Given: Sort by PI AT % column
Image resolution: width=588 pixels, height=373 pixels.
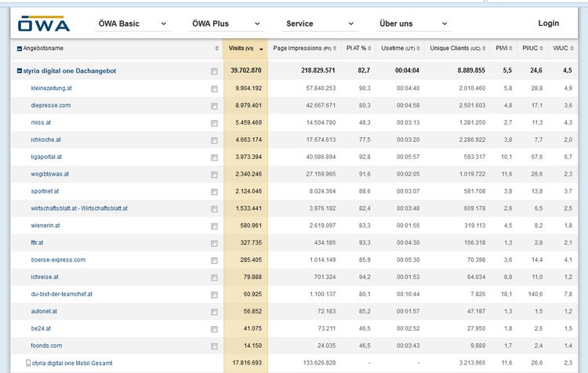Looking at the screenshot, I should click(x=358, y=49).
